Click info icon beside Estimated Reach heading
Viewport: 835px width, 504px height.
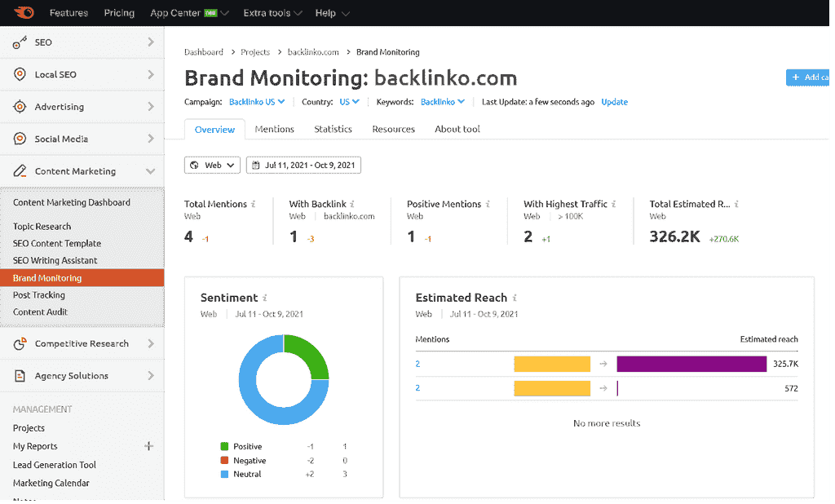[x=515, y=298]
